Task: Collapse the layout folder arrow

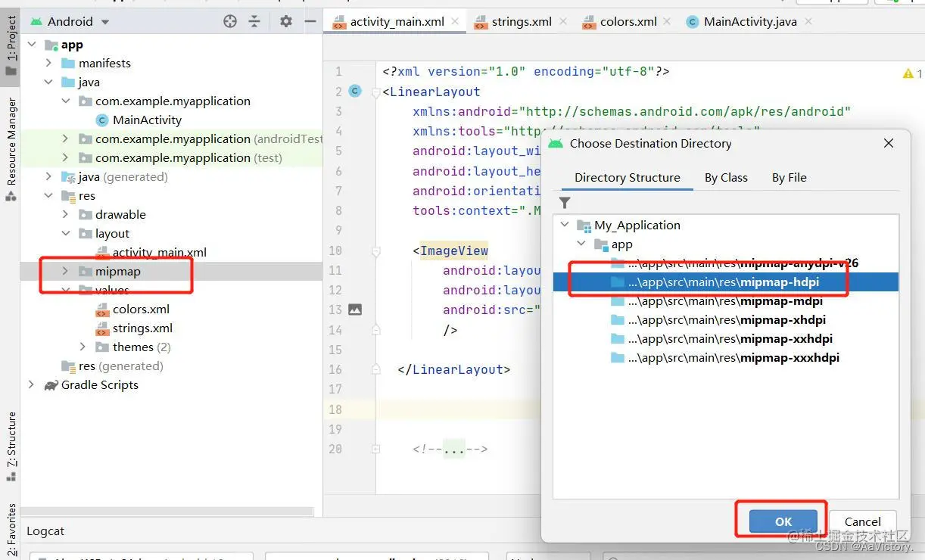Action: point(65,234)
